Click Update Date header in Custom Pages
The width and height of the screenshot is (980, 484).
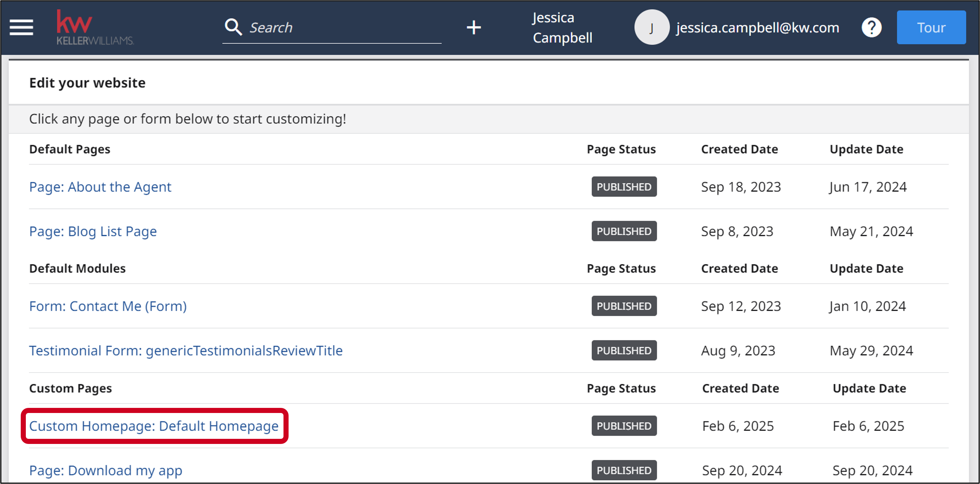(x=869, y=389)
